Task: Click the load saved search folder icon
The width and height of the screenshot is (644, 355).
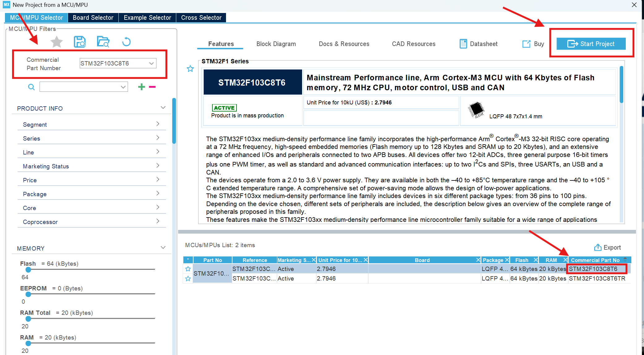Action: (103, 42)
